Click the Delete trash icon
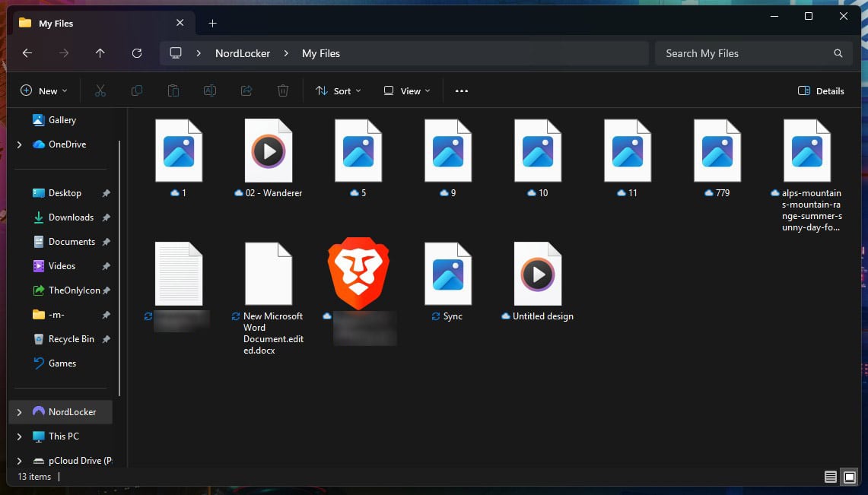Viewport: 868px width, 495px height. (283, 90)
